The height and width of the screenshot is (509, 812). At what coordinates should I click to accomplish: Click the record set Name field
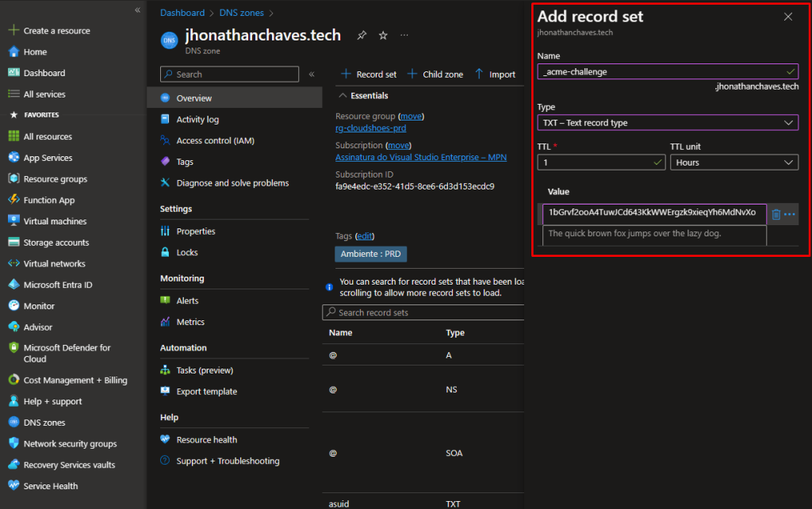[x=668, y=71]
